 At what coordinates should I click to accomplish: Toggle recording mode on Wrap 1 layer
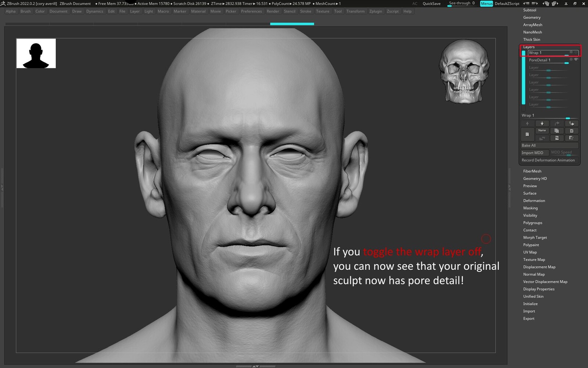(571, 52)
